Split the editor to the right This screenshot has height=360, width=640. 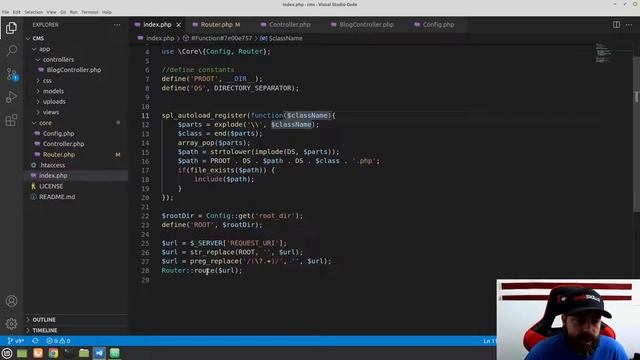[x=616, y=25]
